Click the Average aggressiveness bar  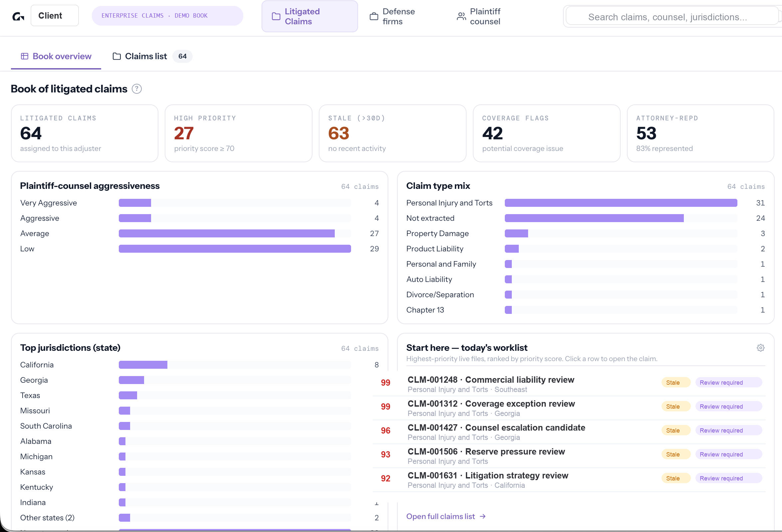point(227,233)
